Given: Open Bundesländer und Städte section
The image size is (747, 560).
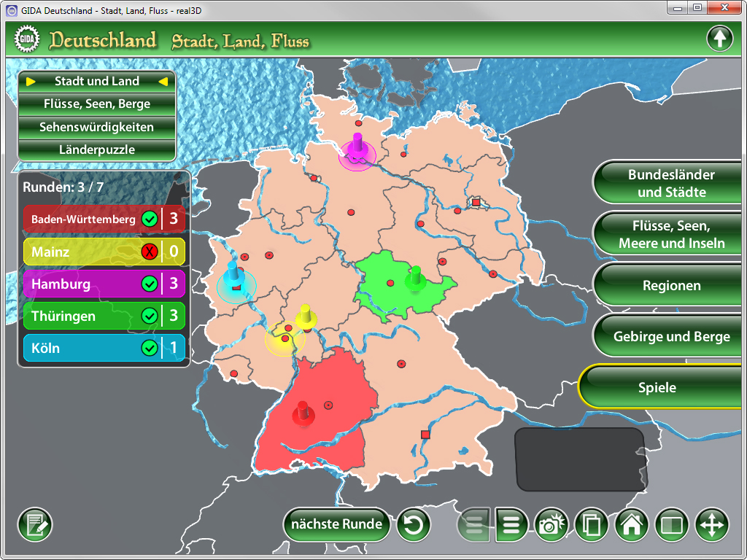Looking at the screenshot, I should point(668,183).
